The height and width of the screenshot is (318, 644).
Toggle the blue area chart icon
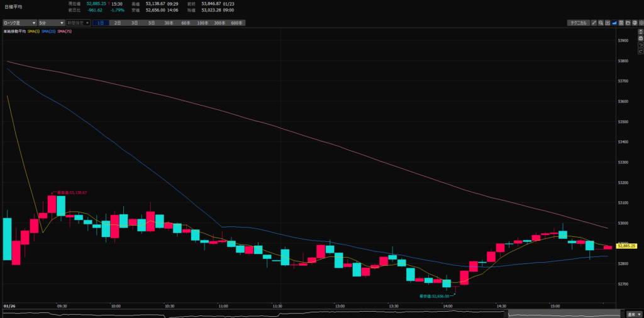pos(614,23)
